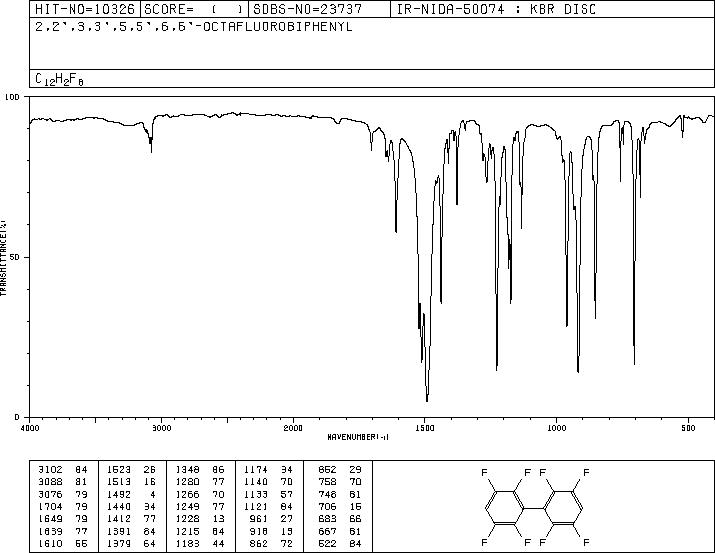Click the 4000 x-axis tick label

coord(30,428)
